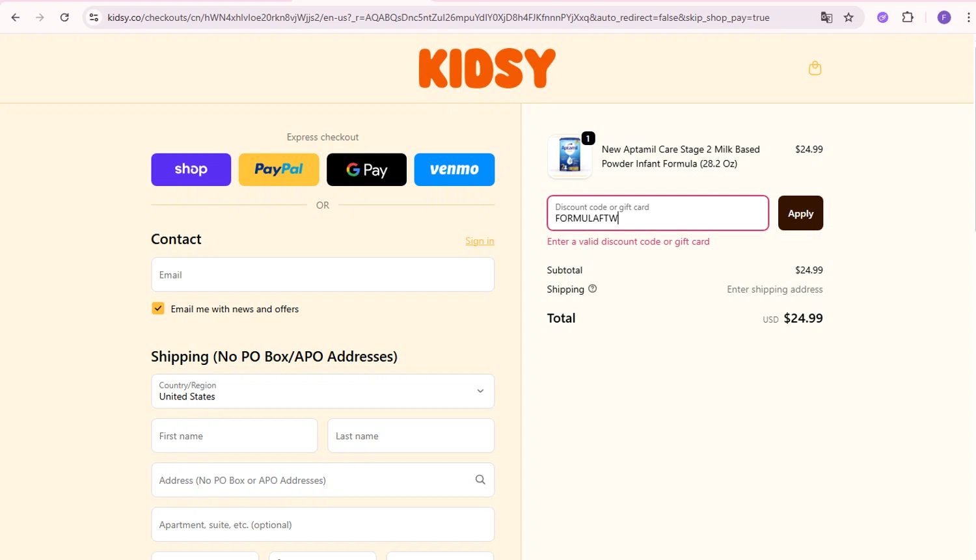The height and width of the screenshot is (560, 976).
Task: Click 'Enter a valid discount code' error text
Action: [628, 241]
